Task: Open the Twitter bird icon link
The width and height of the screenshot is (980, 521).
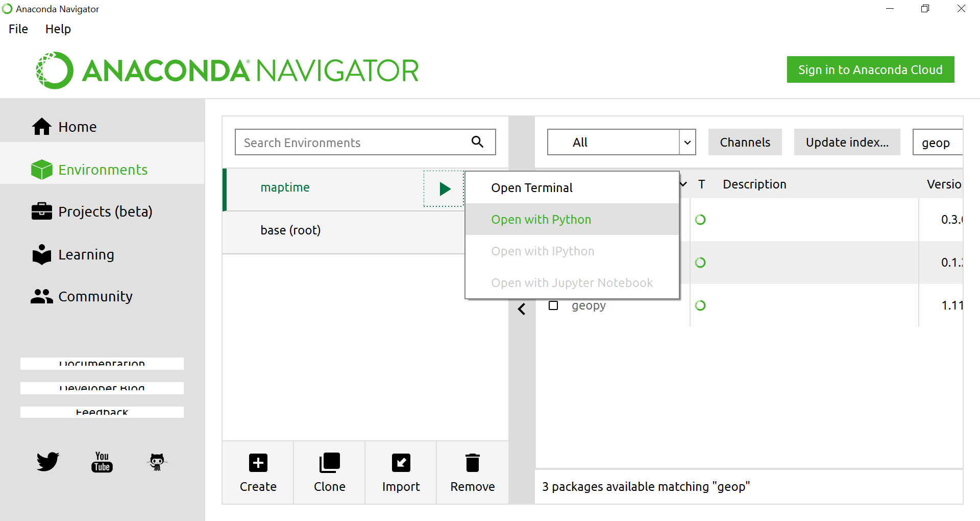Action: [48, 462]
